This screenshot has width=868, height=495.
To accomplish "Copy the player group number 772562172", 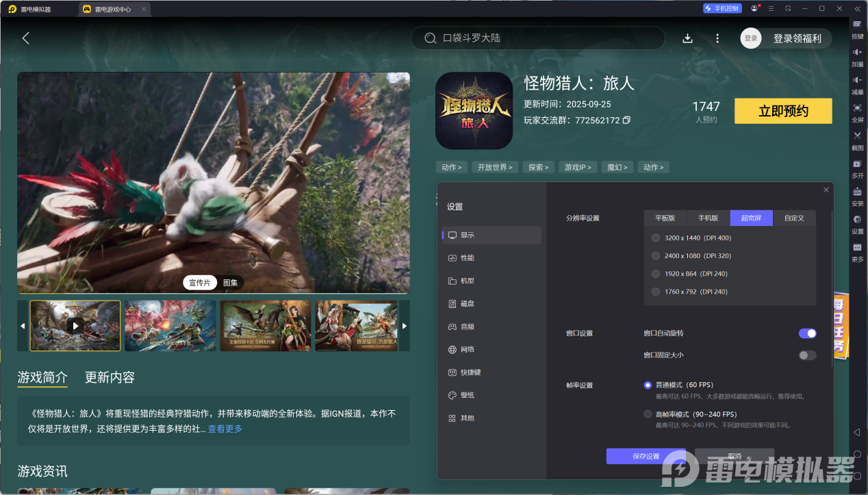I will (x=626, y=120).
